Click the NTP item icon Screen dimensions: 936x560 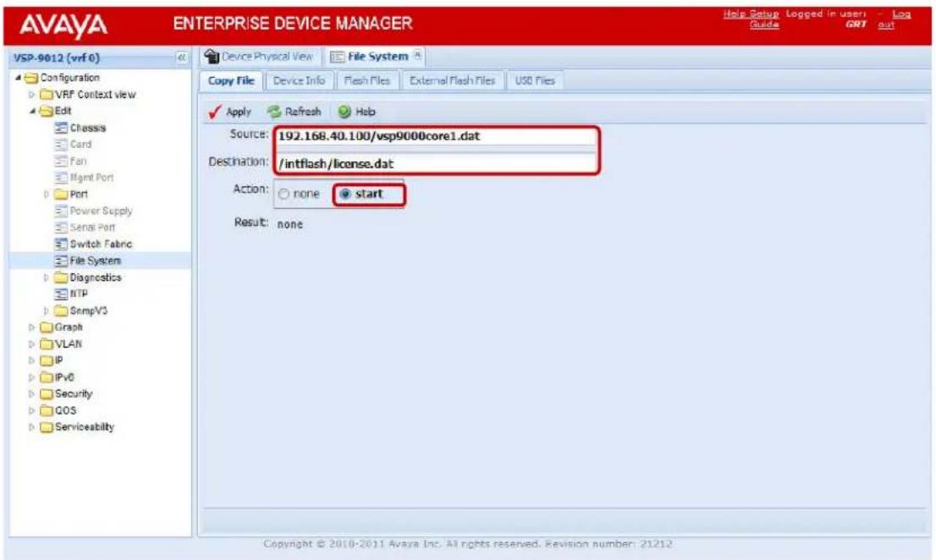coord(61,294)
